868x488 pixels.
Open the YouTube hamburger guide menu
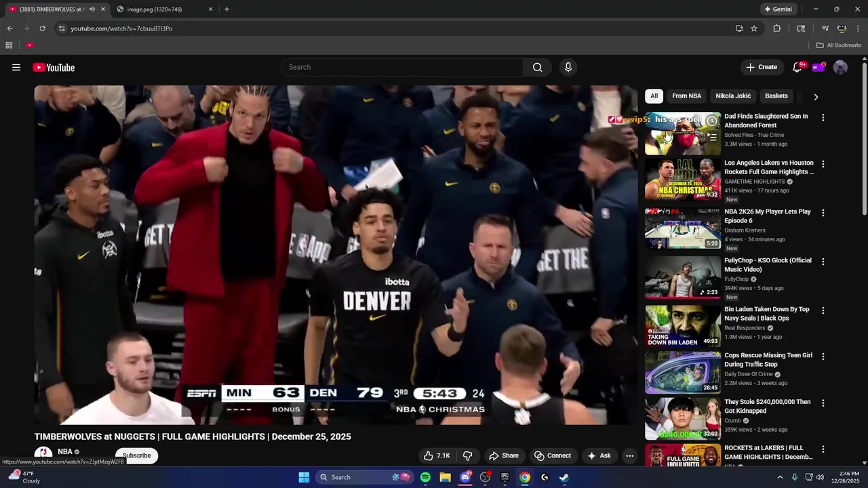16,67
